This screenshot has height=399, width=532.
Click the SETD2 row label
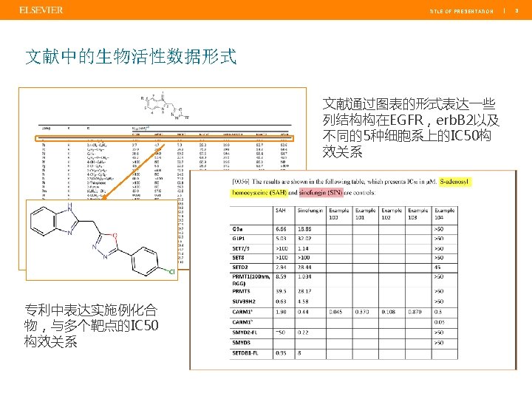[240, 267]
